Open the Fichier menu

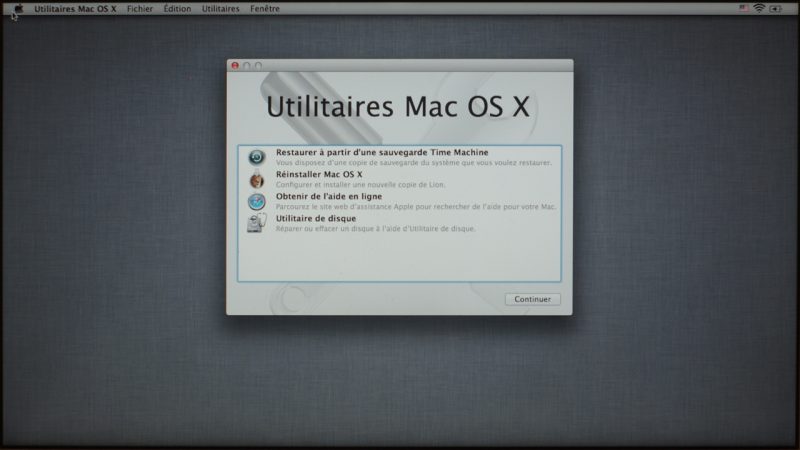[140, 9]
